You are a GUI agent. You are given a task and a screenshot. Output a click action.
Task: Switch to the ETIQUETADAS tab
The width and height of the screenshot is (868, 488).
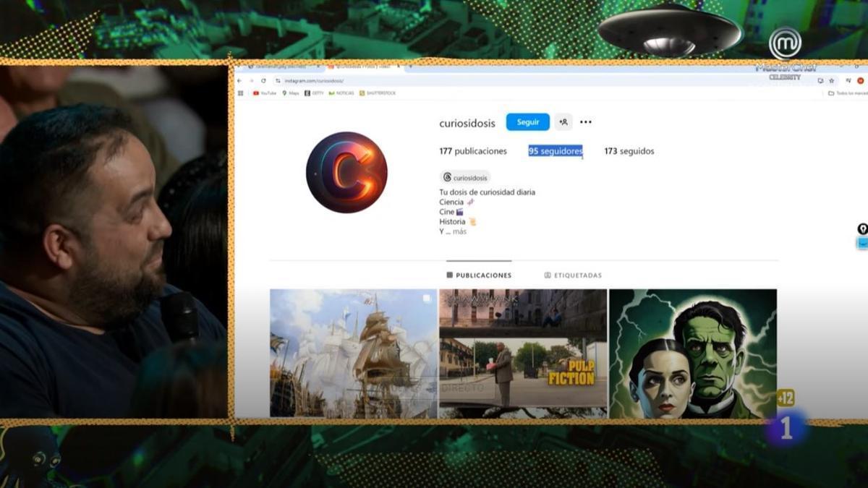click(574, 275)
